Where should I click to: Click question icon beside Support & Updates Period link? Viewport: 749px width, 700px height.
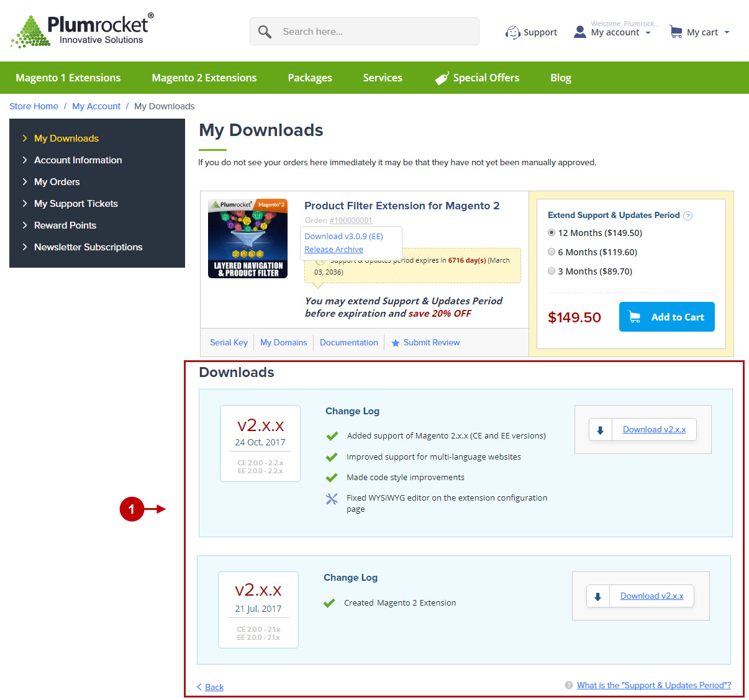(568, 685)
